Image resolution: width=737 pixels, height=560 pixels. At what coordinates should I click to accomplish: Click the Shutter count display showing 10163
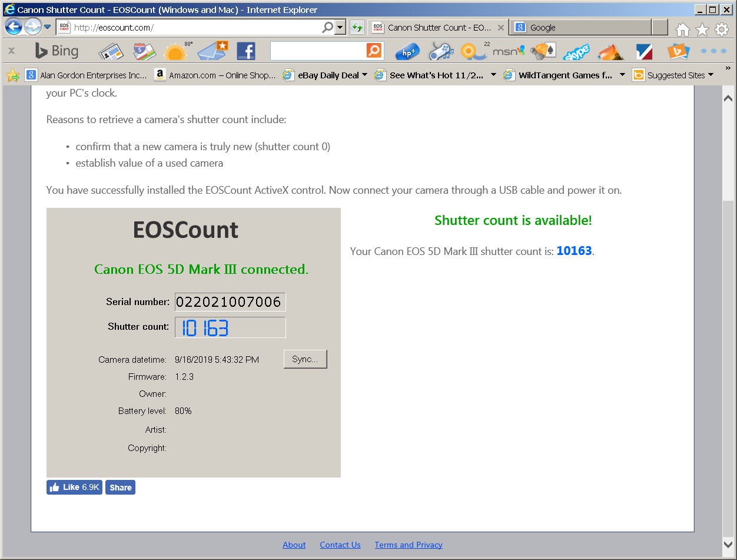coord(230,327)
